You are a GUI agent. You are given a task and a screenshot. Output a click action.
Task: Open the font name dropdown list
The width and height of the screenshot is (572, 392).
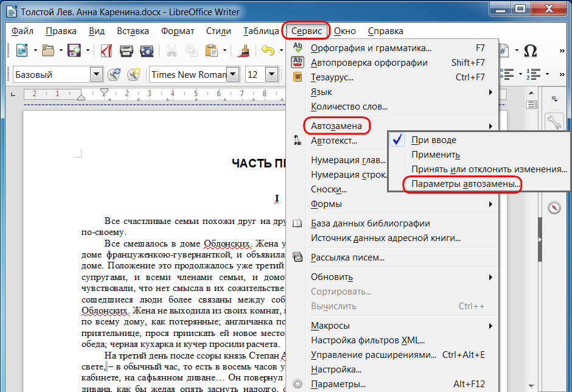(x=232, y=74)
